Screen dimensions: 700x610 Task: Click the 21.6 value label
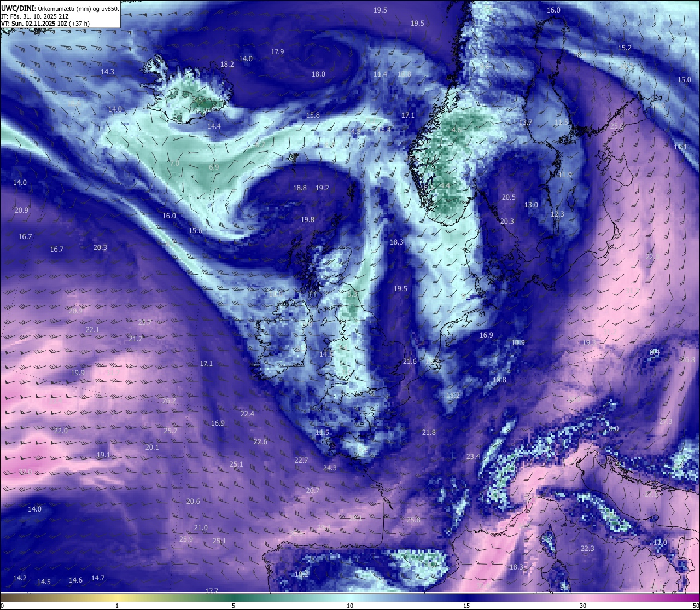410,362
